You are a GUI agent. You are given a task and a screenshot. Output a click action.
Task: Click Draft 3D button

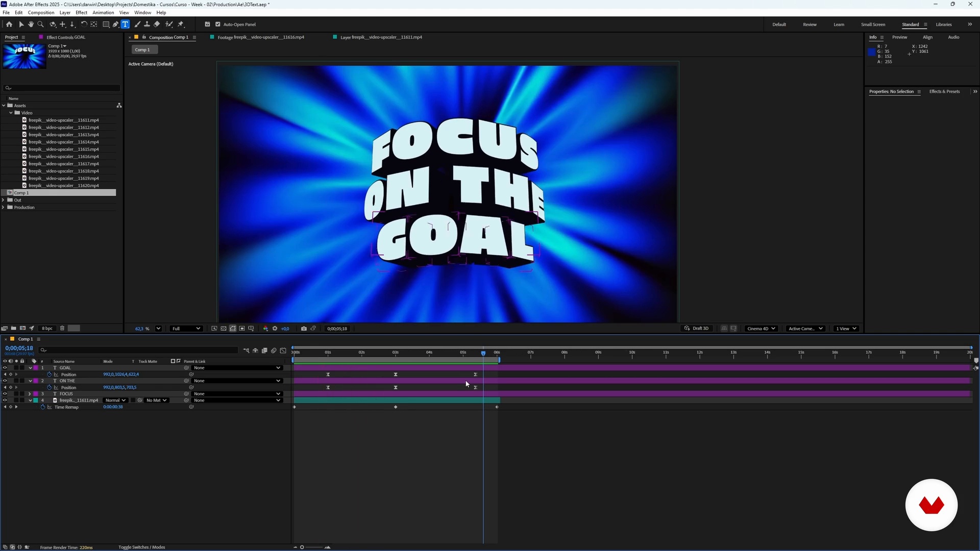point(697,329)
